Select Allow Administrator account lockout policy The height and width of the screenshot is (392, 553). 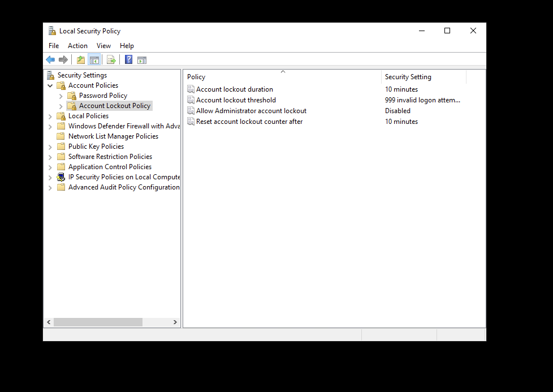tap(251, 111)
